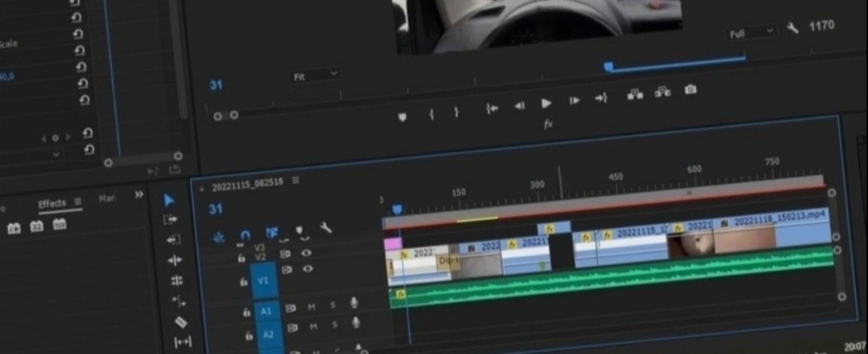This screenshot has width=868, height=354.
Task: Switch to the Markers tab
Action: (x=107, y=198)
